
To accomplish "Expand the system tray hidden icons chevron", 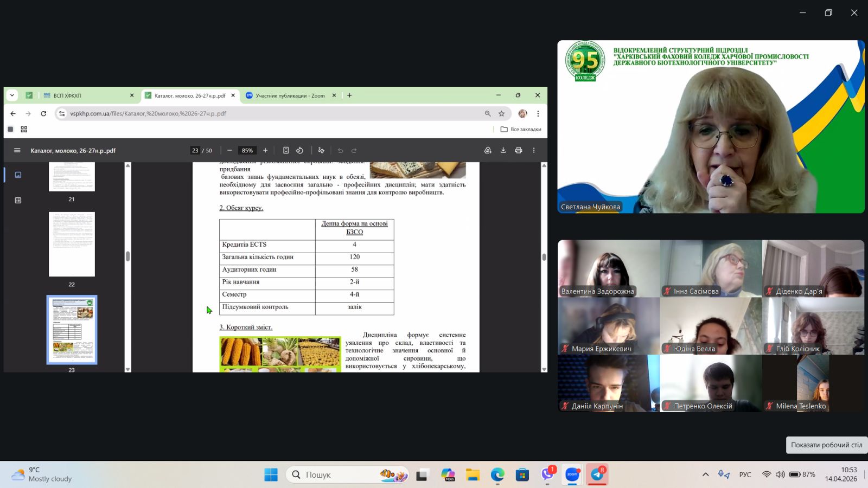I will (x=705, y=474).
